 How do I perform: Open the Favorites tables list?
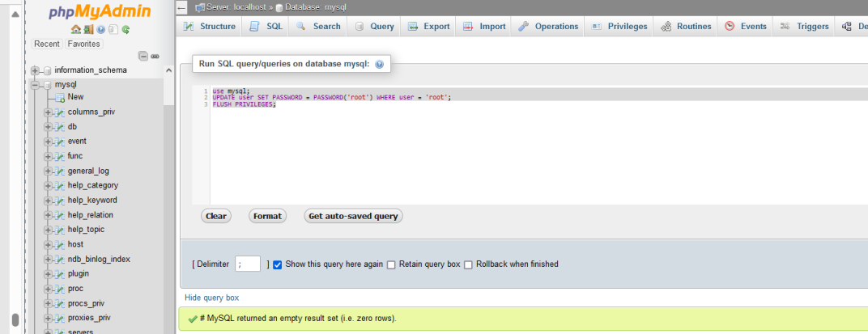84,44
